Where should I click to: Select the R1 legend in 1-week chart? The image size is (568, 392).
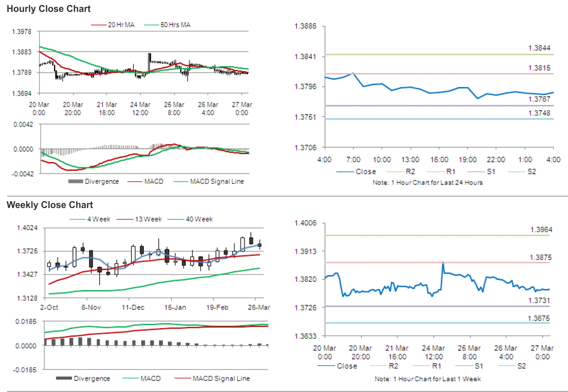tap(427, 366)
